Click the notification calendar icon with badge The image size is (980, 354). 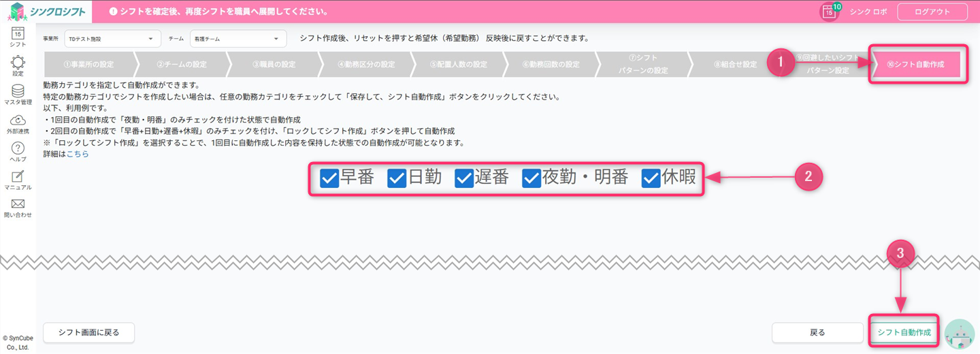[x=829, y=12]
